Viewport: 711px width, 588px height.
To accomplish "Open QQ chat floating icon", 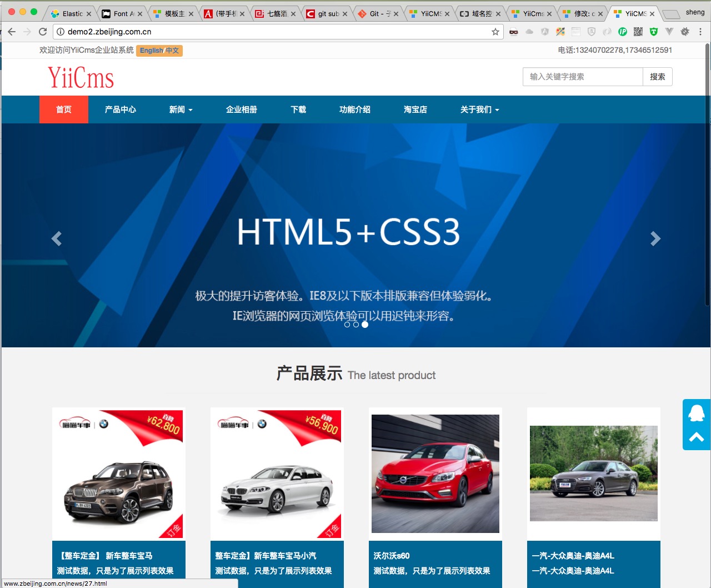I will (x=697, y=413).
